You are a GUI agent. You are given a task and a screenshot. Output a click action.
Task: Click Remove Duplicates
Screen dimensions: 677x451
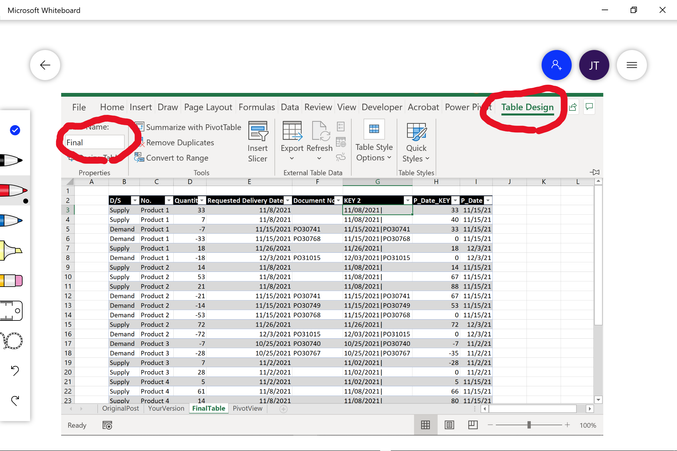pyautogui.click(x=175, y=142)
